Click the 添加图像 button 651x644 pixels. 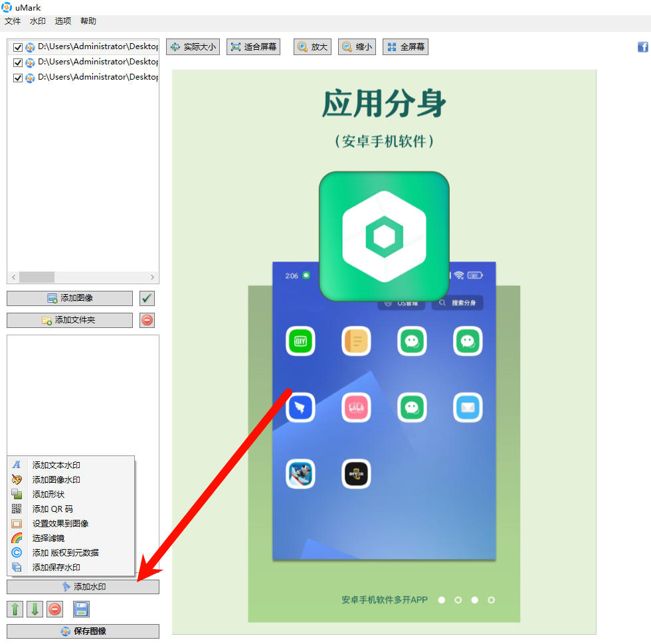70,298
